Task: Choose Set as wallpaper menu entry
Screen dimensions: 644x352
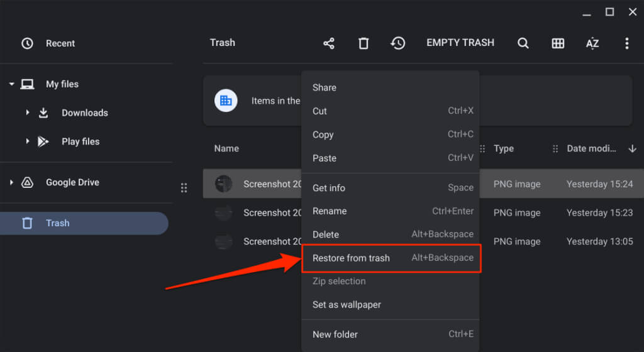Action: [x=347, y=304]
